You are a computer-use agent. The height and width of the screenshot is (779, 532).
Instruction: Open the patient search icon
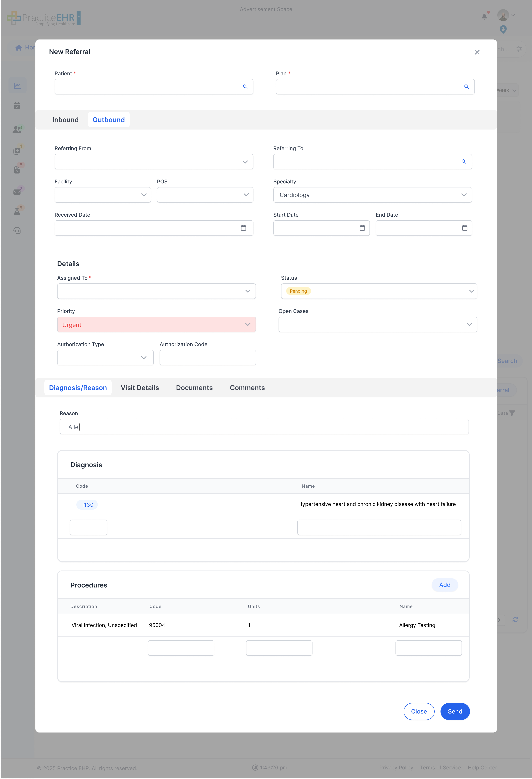245,87
